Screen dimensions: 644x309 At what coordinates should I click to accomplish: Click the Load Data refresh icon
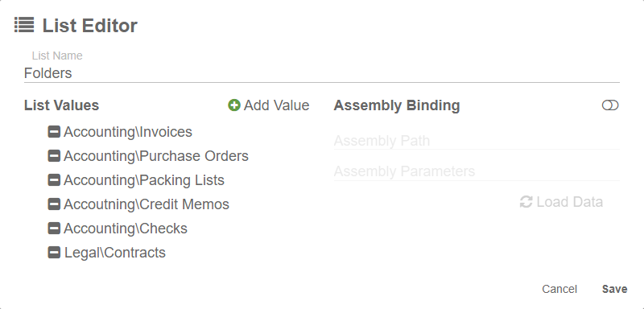(526, 202)
